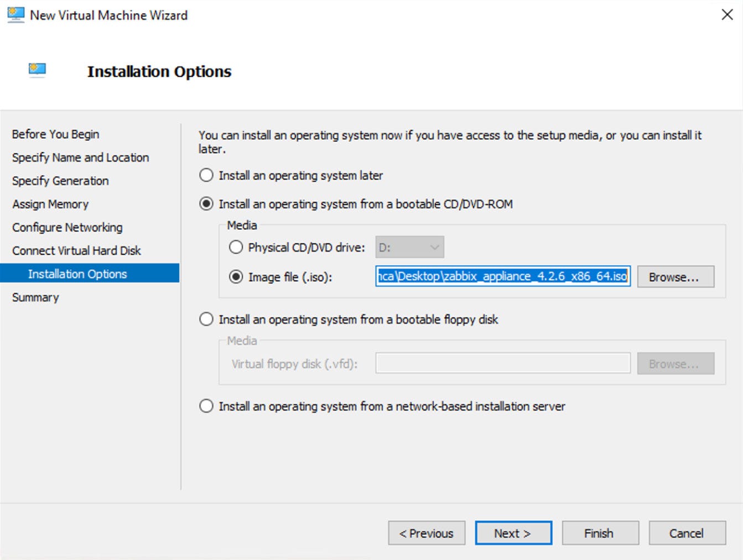Open the Specify Generation step
The image size is (743, 560).
click(60, 181)
